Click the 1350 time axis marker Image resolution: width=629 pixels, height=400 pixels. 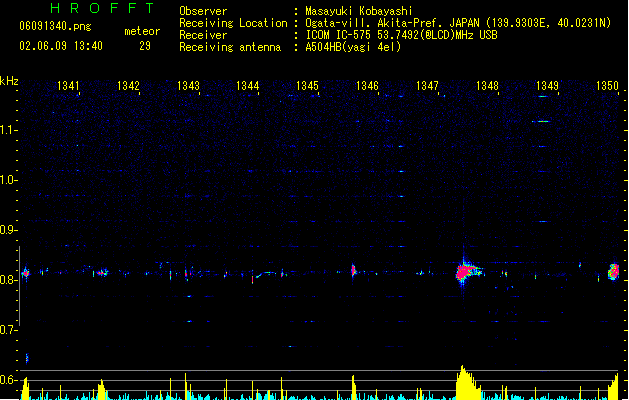point(607,85)
